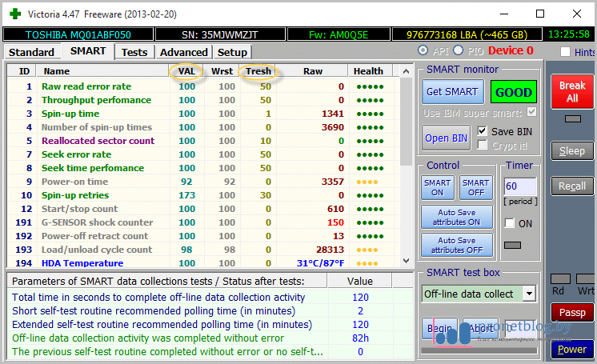Screen dimensions: 597x364
Task: Click the Extended self-test polling time row
Action: tap(210, 325)
